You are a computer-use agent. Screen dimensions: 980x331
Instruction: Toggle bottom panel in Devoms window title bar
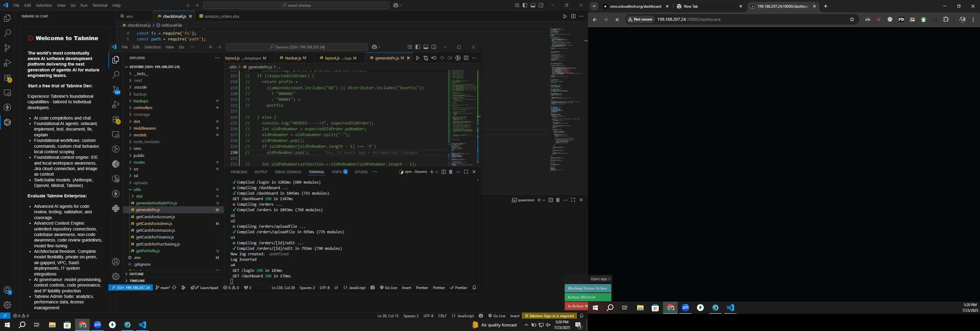426,47
